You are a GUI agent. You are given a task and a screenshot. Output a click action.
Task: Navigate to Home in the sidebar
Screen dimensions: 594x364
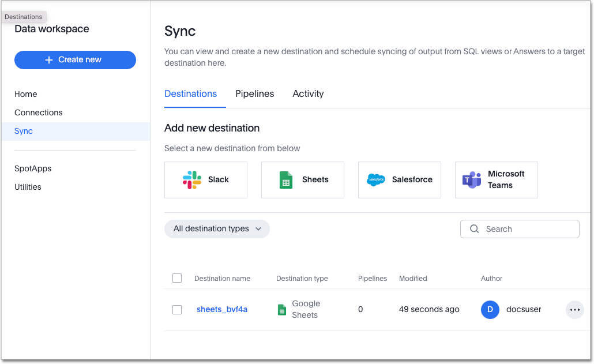pos(25,93)
